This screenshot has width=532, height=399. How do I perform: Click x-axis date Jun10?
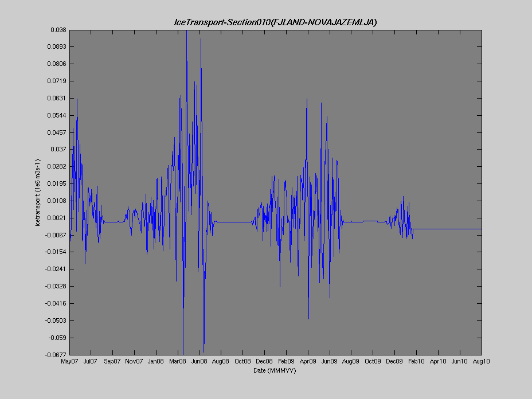[x=460, y=361]
